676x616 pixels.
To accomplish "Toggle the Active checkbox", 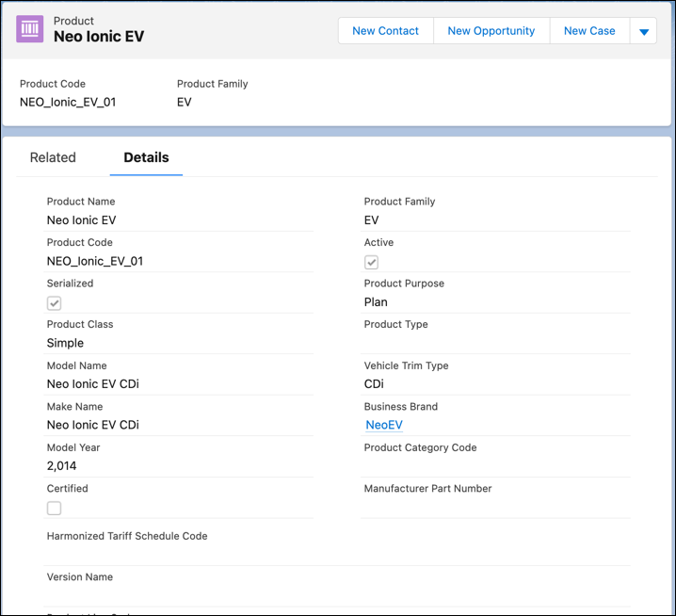I will pyautogui.click(x=371, y=262).
